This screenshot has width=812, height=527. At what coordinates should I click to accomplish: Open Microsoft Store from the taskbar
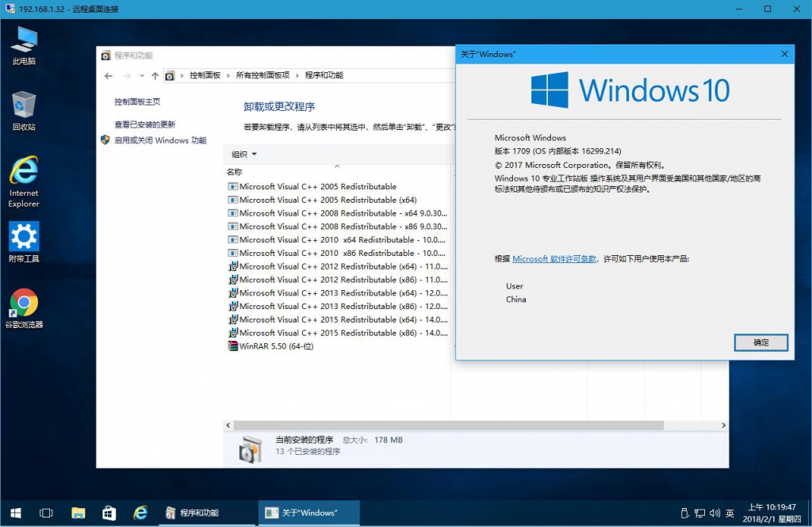click(109, 513)
